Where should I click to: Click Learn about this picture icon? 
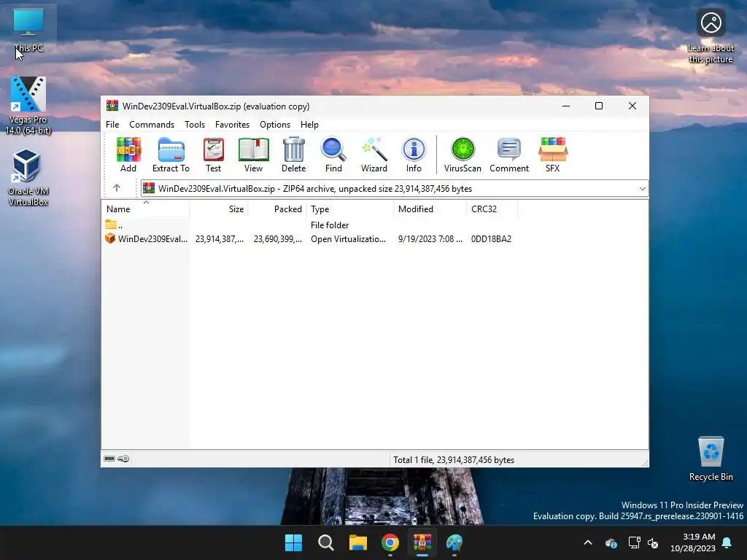pos(711,36)
